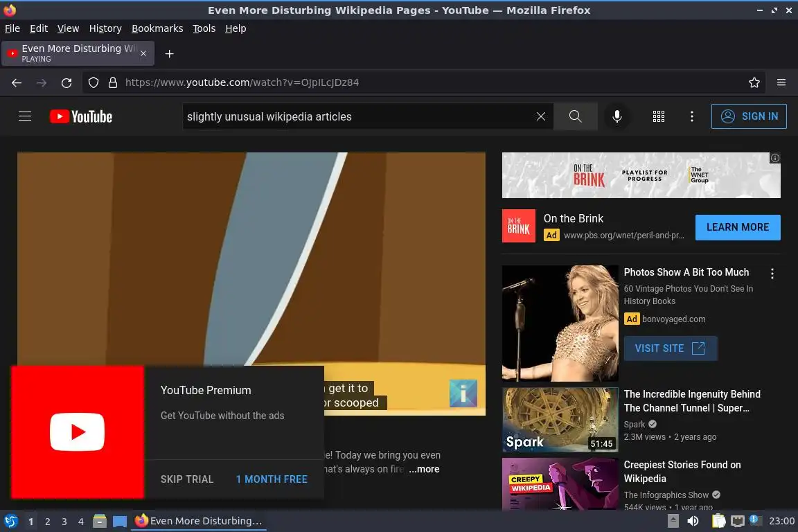Click VISIT SITE button
Screen dimensions: 798x532
(671, 348)
